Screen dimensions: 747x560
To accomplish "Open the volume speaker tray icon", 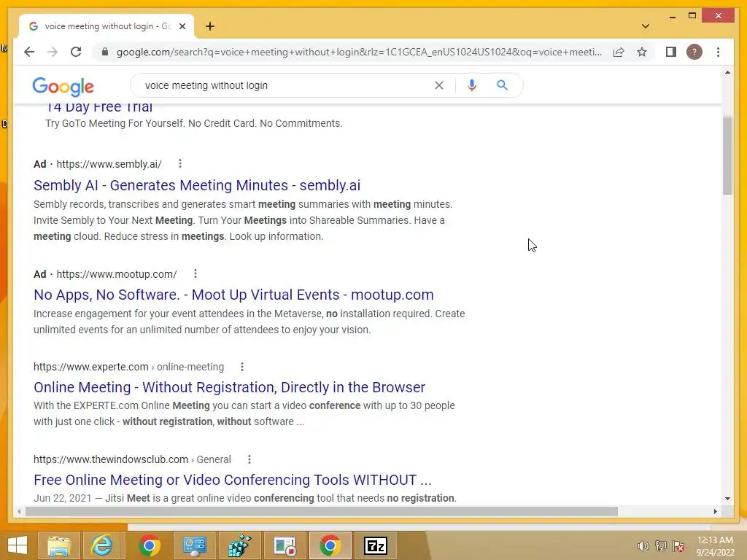I will pos(643,546).
